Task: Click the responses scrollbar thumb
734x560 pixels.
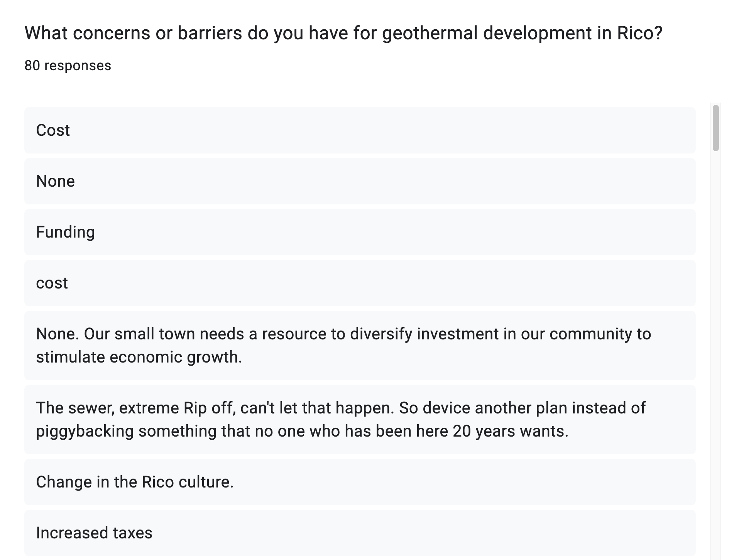Action: coord(716,128)
